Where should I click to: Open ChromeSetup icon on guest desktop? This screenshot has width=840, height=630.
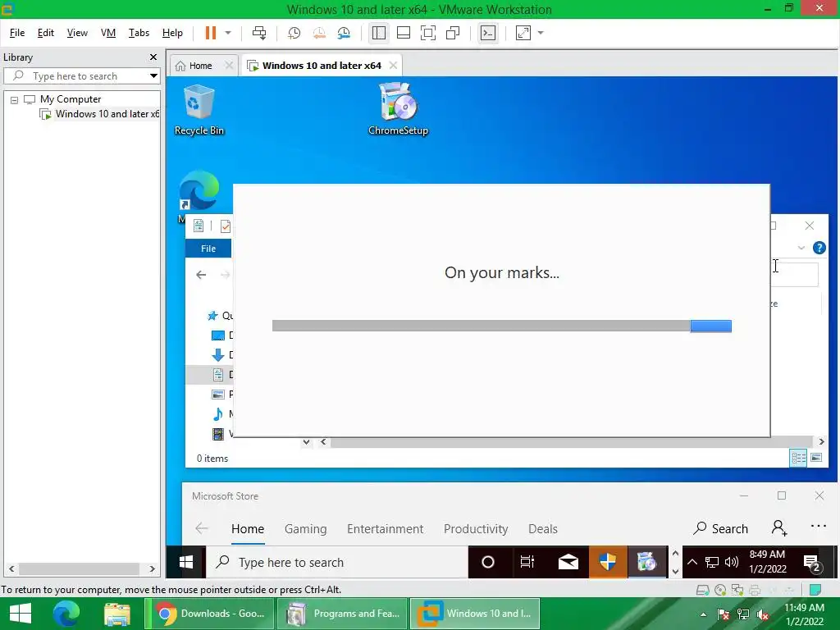[398, 109]
